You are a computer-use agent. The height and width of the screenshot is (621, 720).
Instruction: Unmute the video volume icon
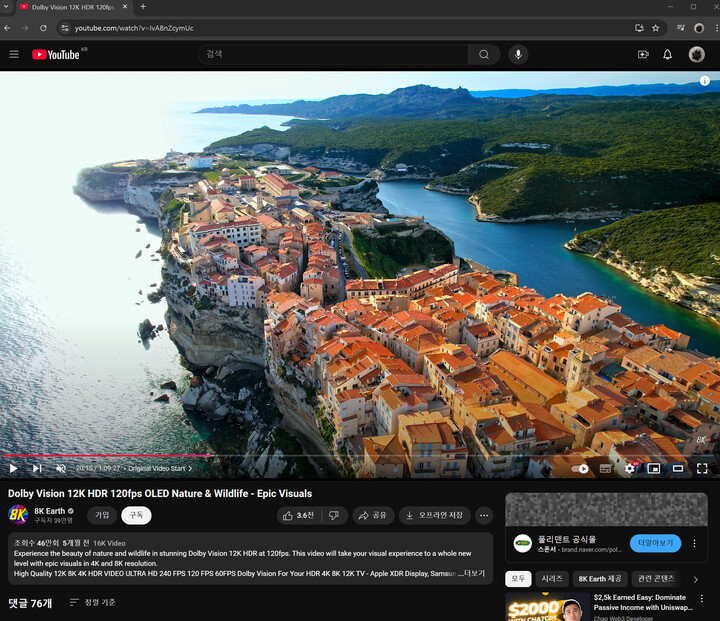[x=61, y=468]
